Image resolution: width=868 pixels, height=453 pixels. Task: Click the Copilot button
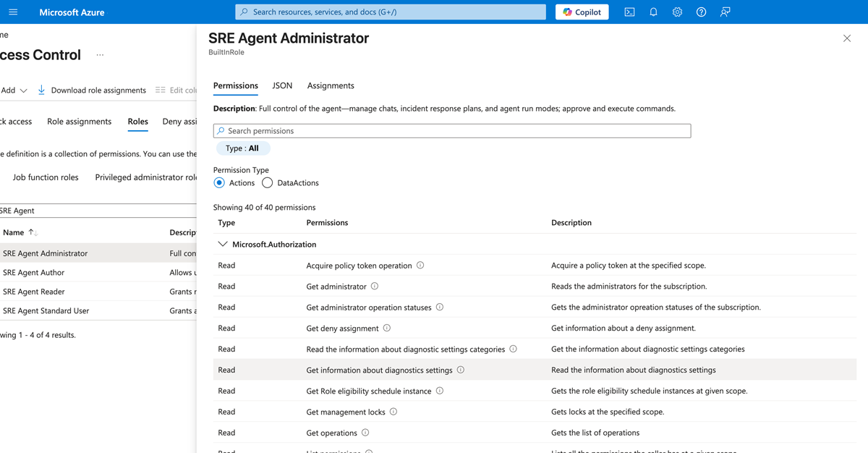[x=582, y=12]
